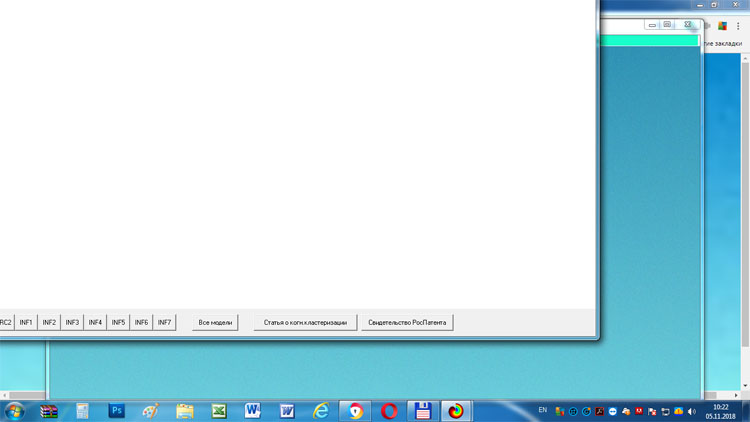Open the volume speaker tray icon
Screen dimensions: 750x422
(x=692, y=411)
